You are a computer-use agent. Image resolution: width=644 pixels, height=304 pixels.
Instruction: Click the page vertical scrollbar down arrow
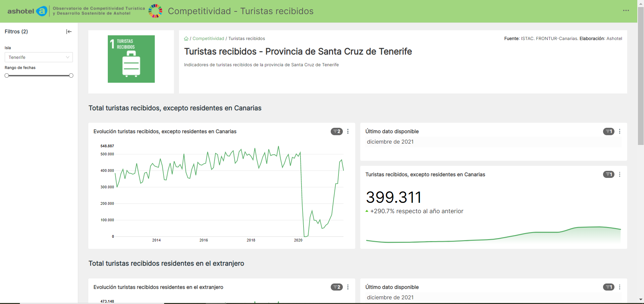click(x=641, y=299)
